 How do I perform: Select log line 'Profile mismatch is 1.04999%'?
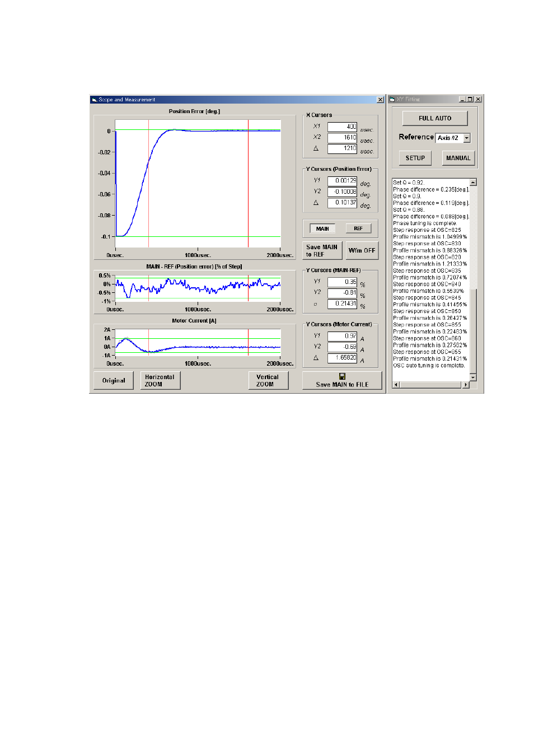coord(430,237)
